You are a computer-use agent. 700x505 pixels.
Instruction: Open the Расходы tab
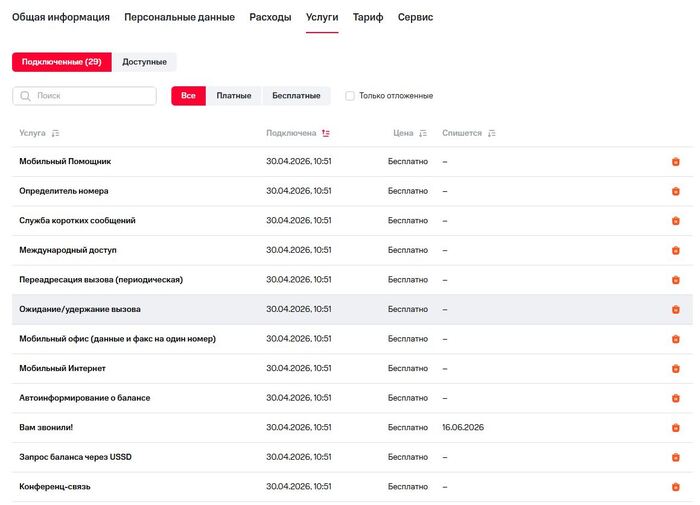click(270, 17)
